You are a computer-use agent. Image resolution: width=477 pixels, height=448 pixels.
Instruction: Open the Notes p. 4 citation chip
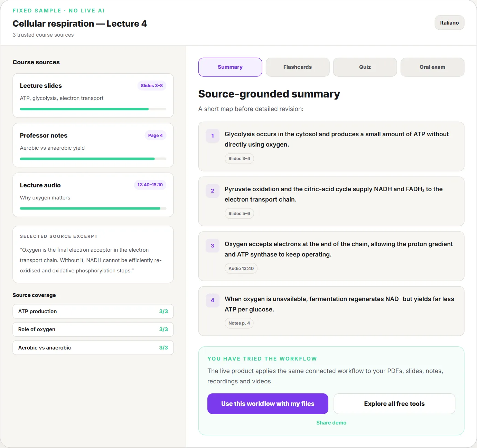239,323
